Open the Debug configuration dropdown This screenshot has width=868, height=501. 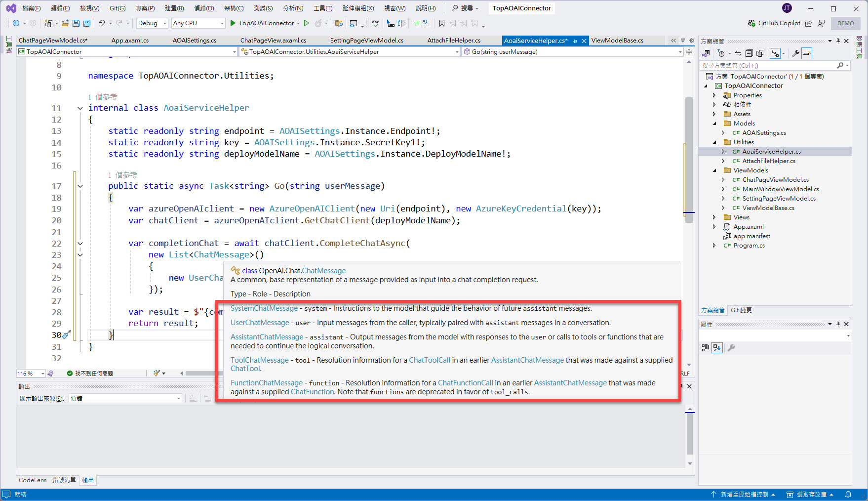tap(153, 23)
